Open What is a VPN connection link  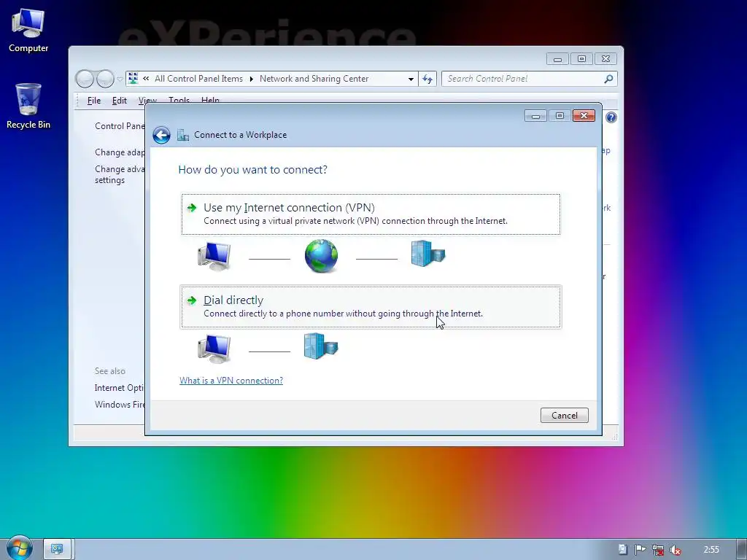pos(231,381)
